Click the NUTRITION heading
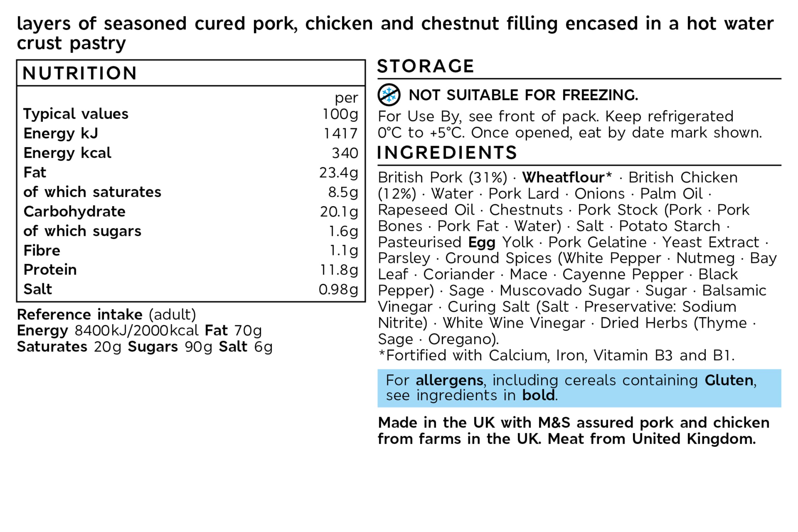Viewport: 798px width, 532px height. [x=80, y=73]
